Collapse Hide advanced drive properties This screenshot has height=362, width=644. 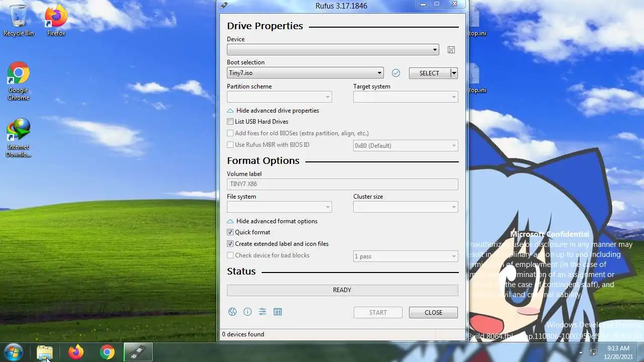point(273,111)
